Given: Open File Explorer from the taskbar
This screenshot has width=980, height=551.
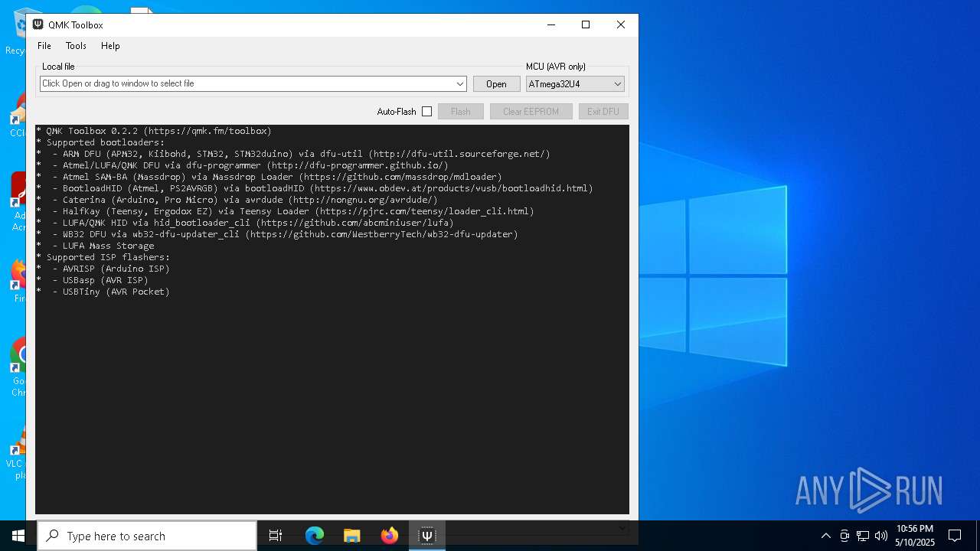Looking at the screenshot, I should pyautogui.click(x=351, y=536).
